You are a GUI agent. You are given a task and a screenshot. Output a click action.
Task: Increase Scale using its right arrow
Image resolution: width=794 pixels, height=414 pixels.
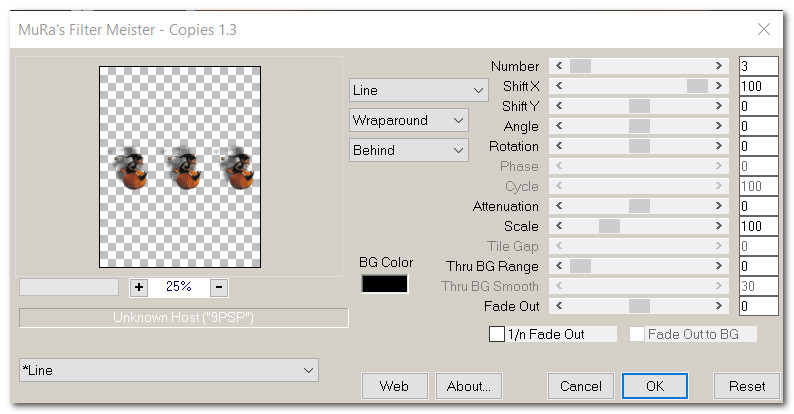pos(719,226)
